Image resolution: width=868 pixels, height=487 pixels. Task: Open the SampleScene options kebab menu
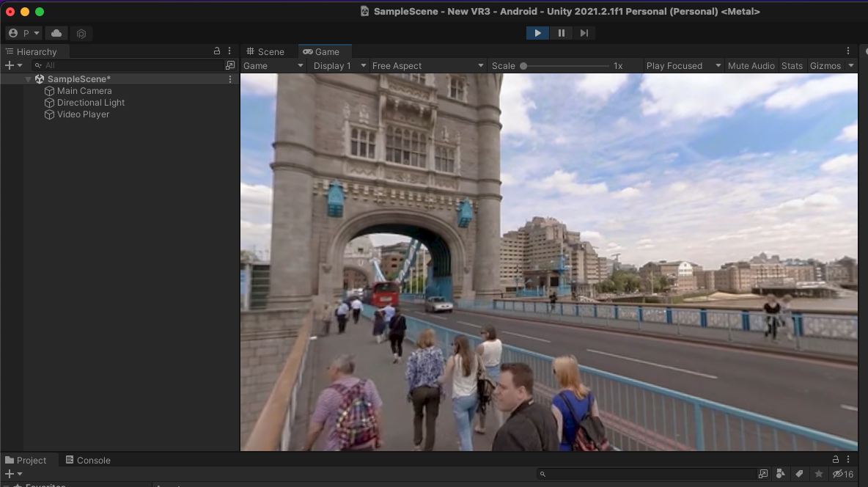230,79
